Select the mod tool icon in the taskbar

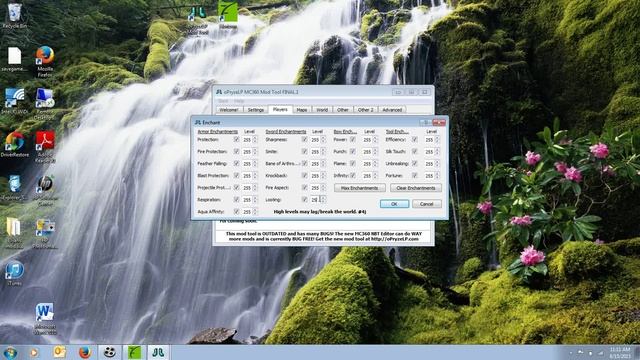pos(158,352)
